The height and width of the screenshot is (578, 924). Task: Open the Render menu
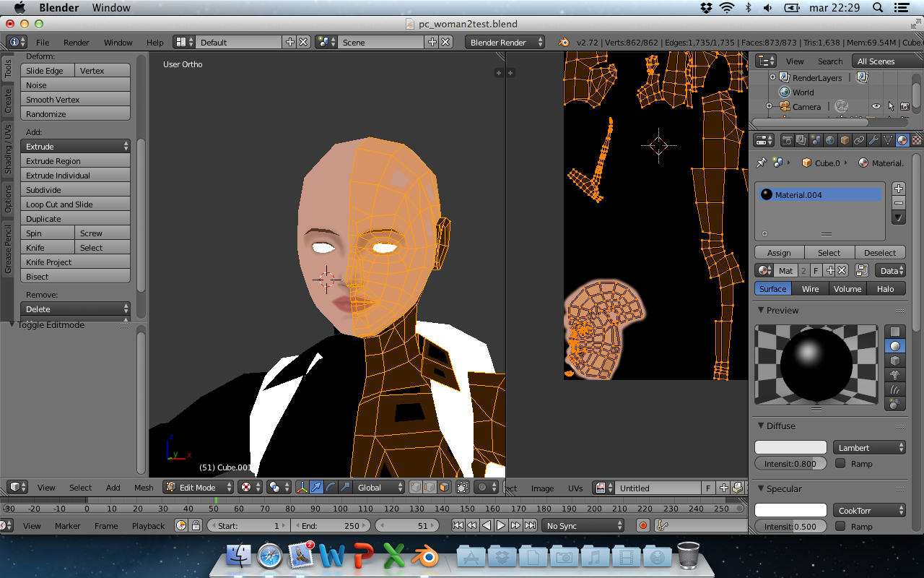tap(76, 43)
